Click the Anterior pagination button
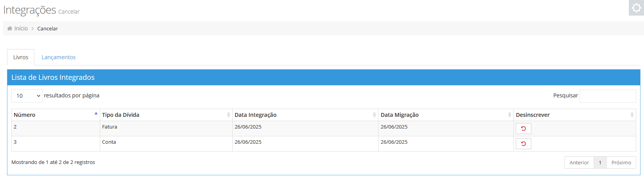 [579, 162]
